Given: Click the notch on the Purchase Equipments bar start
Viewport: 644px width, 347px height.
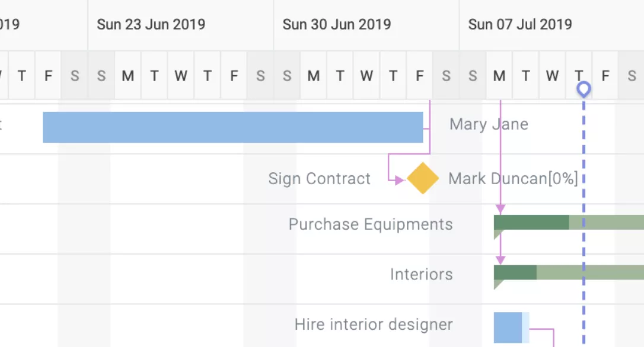Looking at the screenshot, I should coord(496,232).
